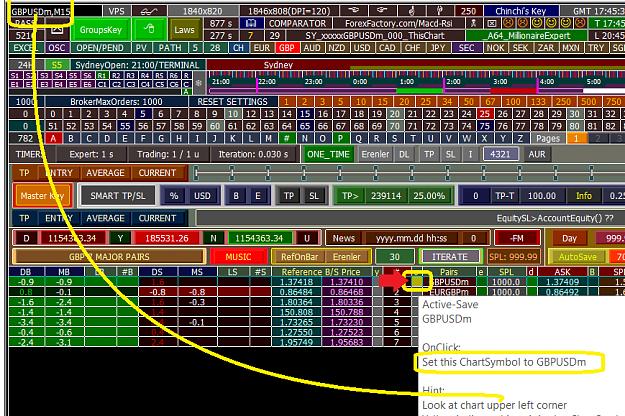
Task: Click the 4321 value field
Action: tap(500, 154)
